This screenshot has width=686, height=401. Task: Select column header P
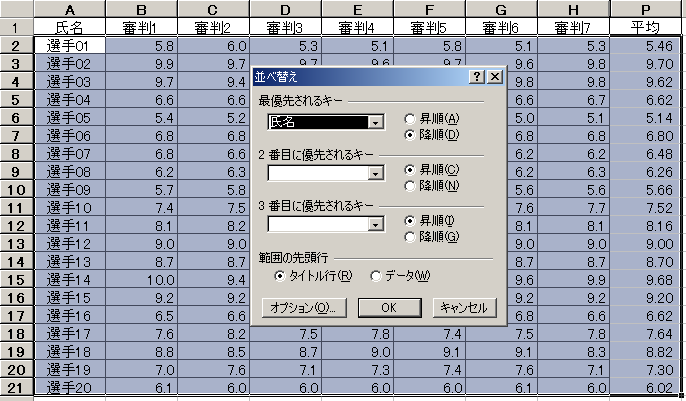click(646, 9)
